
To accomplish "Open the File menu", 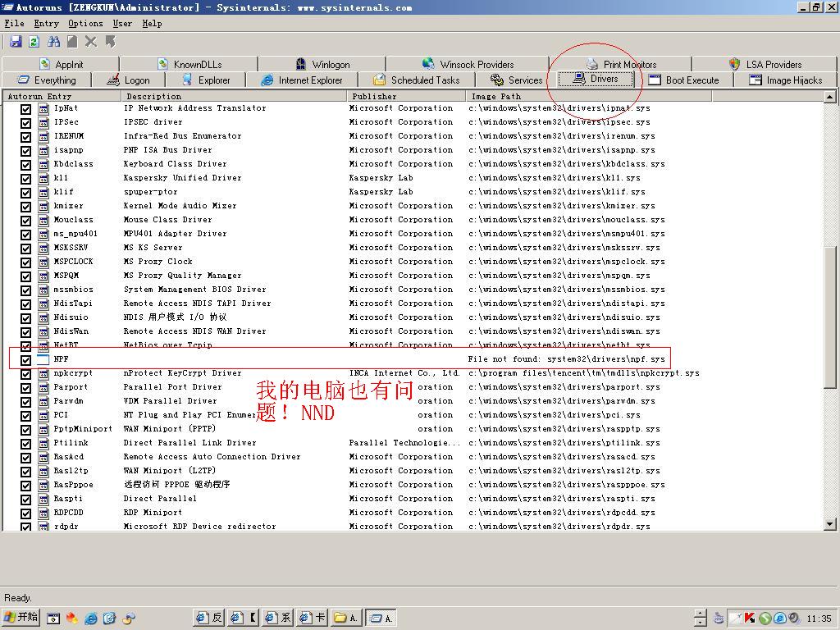I will [x=15, y=24].
